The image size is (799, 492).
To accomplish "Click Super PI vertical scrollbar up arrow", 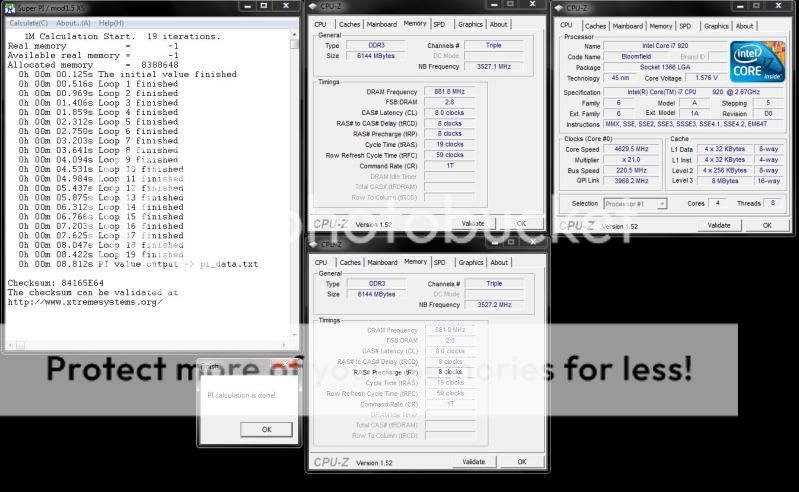I will (x=294, y=35).
